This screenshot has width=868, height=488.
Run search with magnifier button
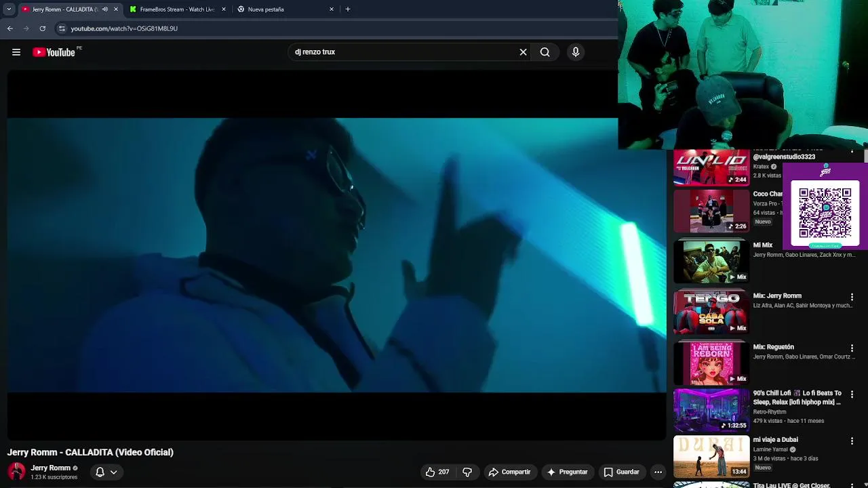545,52
